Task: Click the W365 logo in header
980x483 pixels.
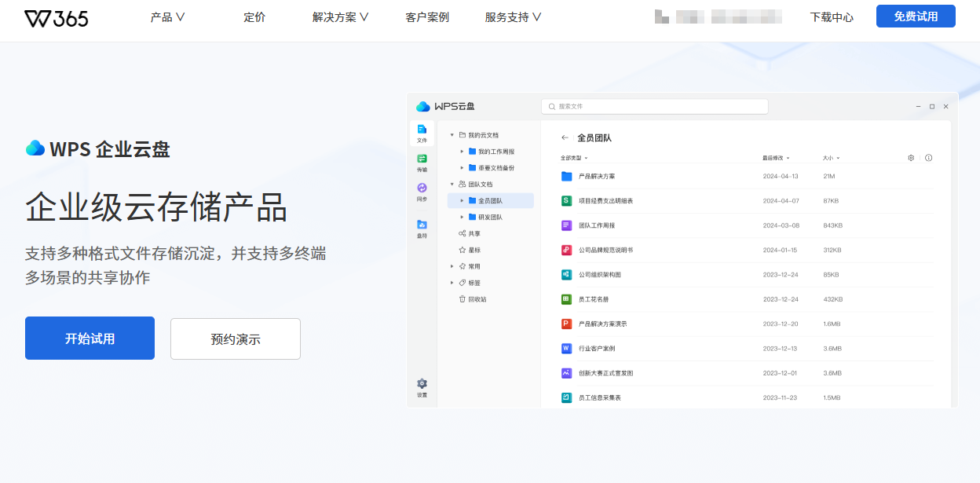Action: click(x=56, y=18)
